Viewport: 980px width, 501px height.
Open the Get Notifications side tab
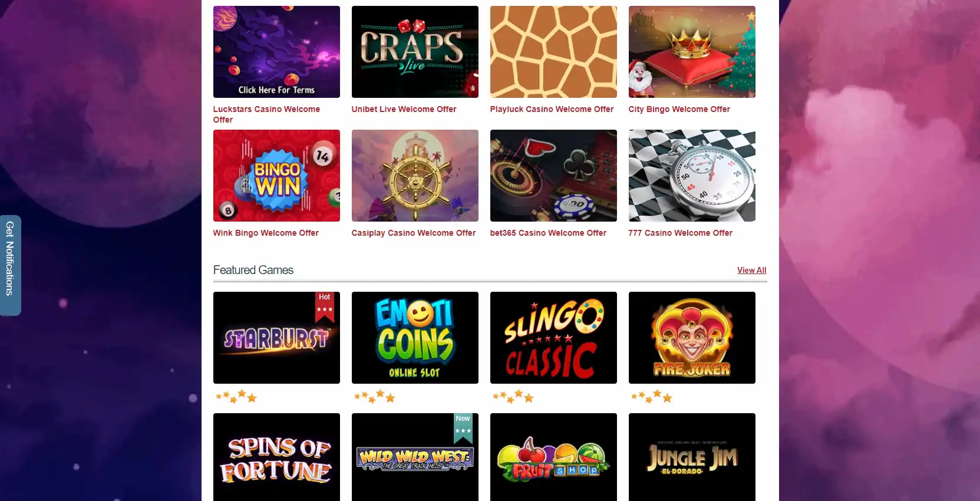click(10, 265)
